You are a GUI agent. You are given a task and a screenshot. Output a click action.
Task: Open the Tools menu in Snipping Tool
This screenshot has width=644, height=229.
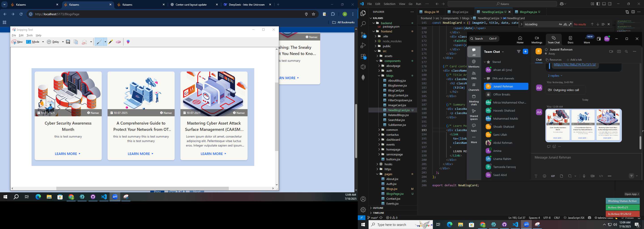[30, 36]
